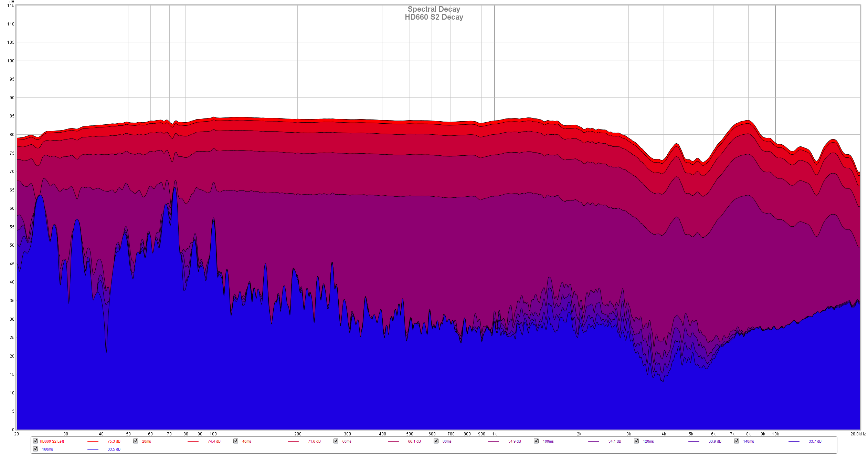Uncheck the 100ms slice checkbox
Image resolution: width=868 pixels, height=454 pixels.
tap(536, 441)
